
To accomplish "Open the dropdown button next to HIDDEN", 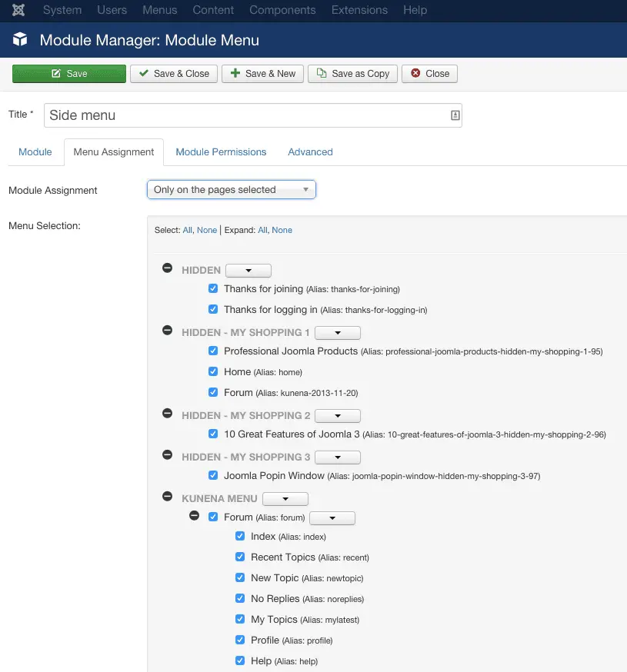I will point(248,271).
